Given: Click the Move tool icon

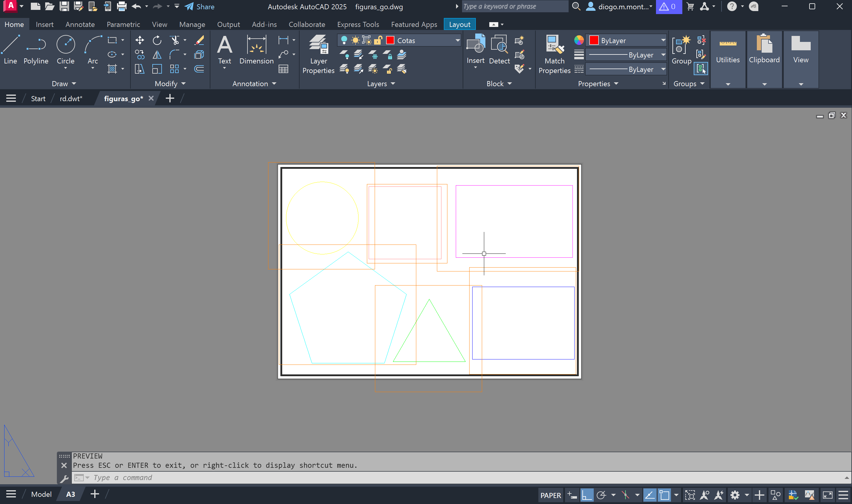Looking at the screenshot, I should 139,40.
